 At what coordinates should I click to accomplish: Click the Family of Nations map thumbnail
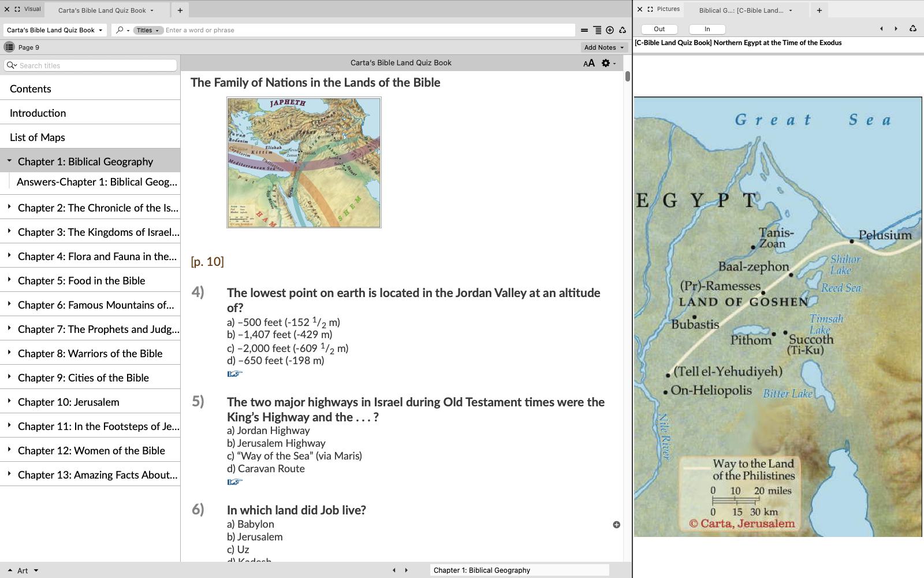304,162
